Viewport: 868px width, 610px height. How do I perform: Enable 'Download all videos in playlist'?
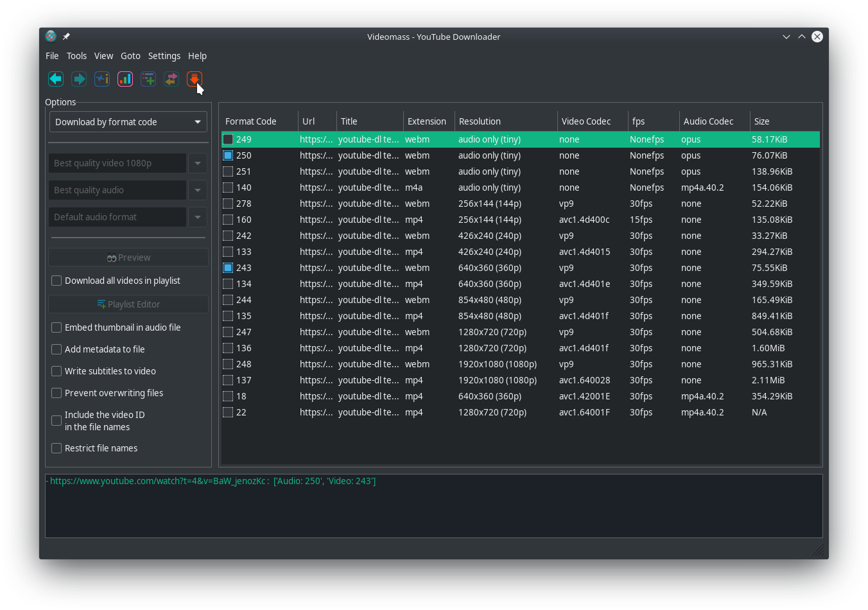[56, 281]
